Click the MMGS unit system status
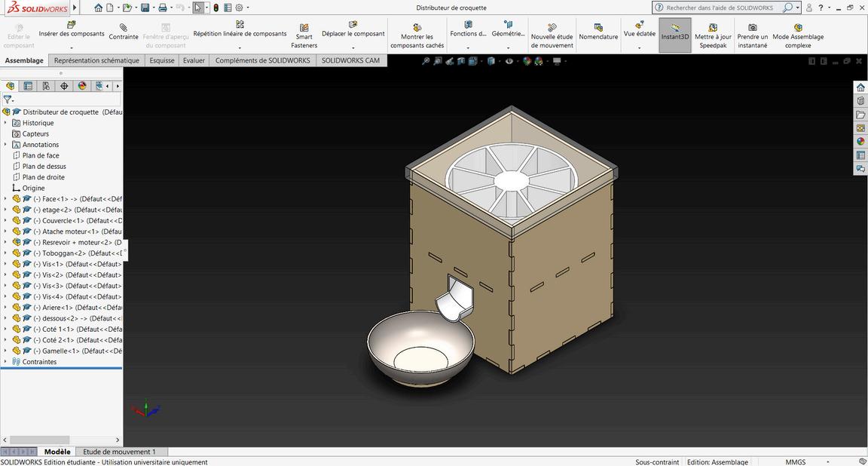The width and height of the screenshot is (868, 466). pyautogui.click(x=796, y=461)
